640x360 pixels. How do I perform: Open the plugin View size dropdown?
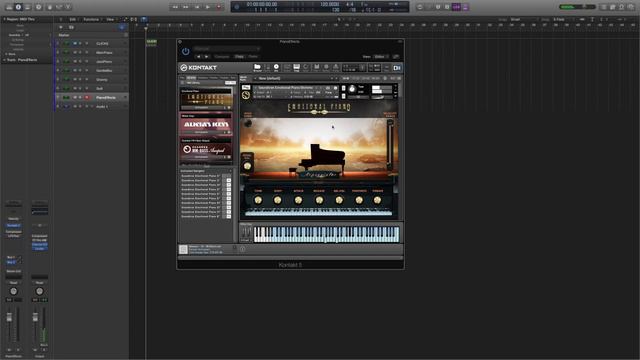coord(380,57)
